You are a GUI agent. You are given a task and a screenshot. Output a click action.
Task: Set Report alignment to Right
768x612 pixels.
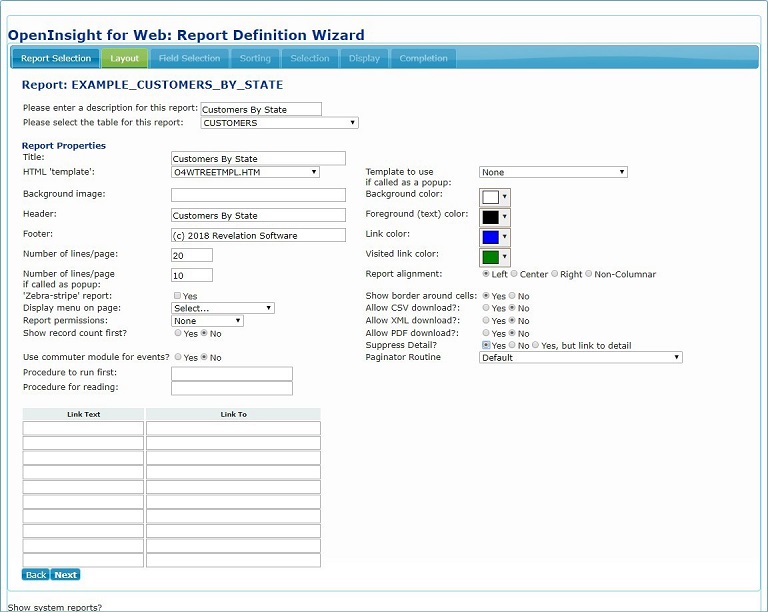click(x=554, y=274)
